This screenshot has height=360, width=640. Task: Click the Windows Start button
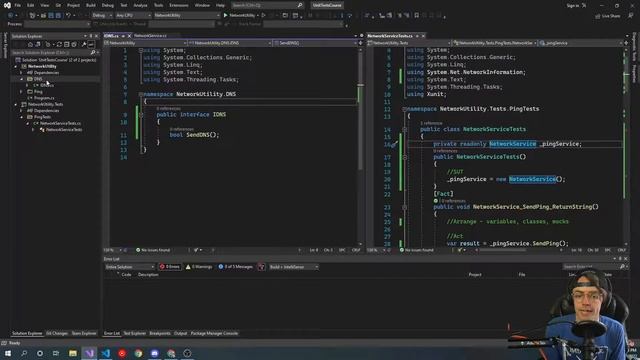click(8, 353)
